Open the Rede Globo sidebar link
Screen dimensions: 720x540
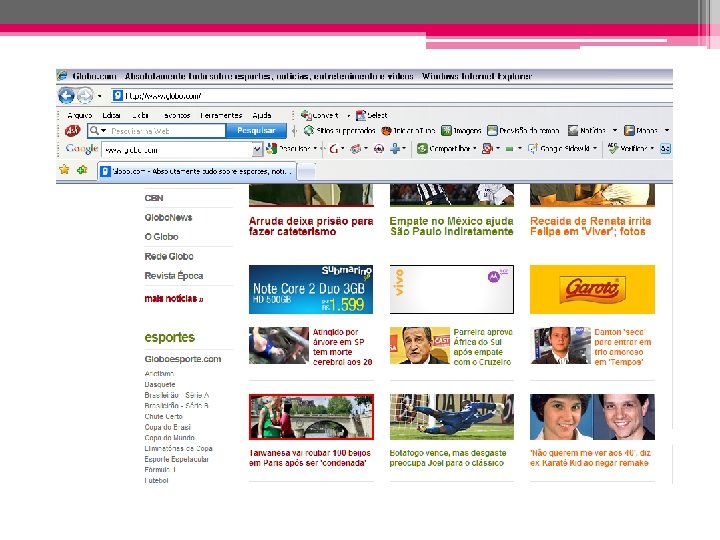tap(169, 256)
